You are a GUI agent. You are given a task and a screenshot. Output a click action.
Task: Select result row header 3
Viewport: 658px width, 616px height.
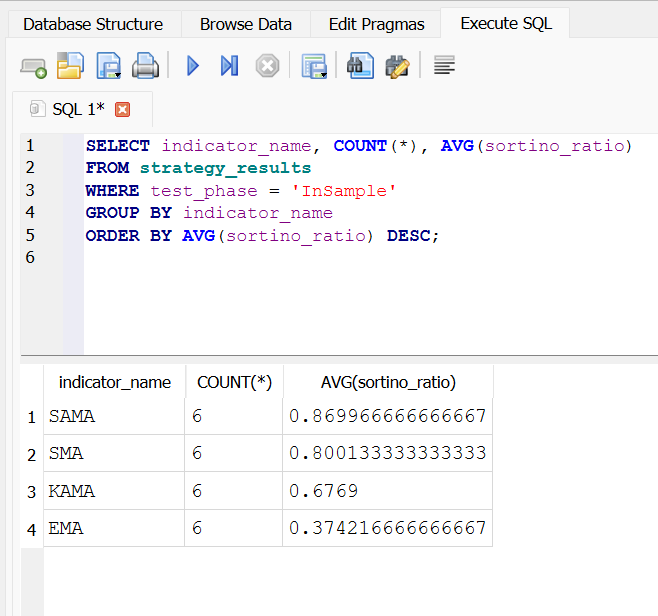point(32,492)
